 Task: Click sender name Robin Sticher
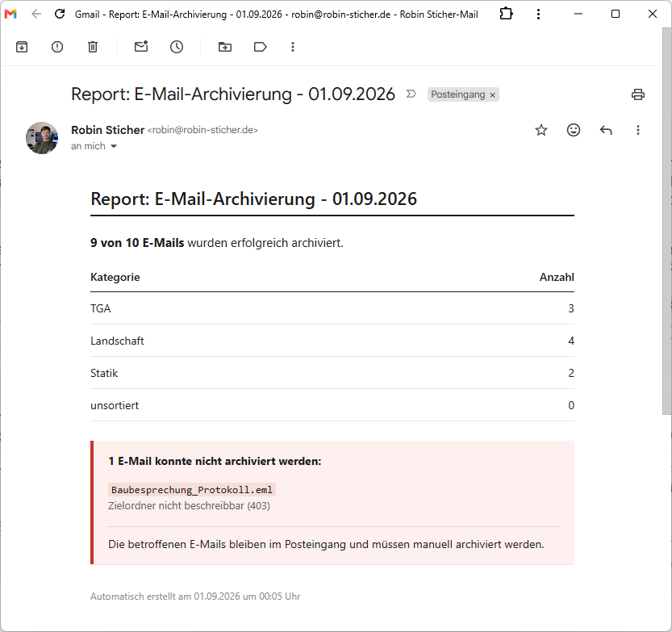(x=107, y=130)
